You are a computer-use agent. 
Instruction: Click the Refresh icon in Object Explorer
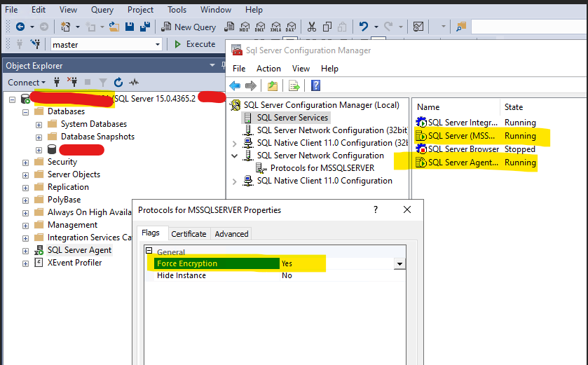click(x=118, y=82)
